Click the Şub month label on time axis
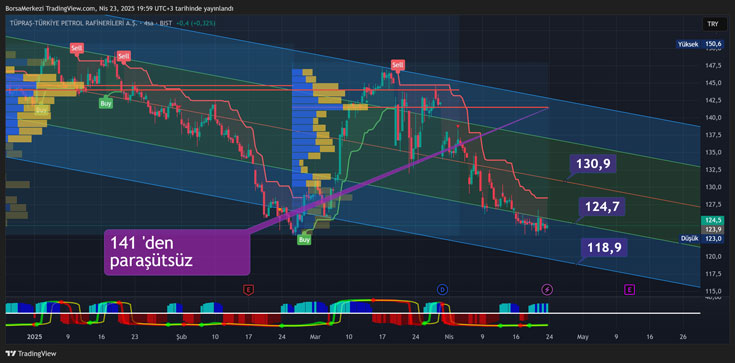This screenshot has width=735, height=363. [x=181, y=337]
